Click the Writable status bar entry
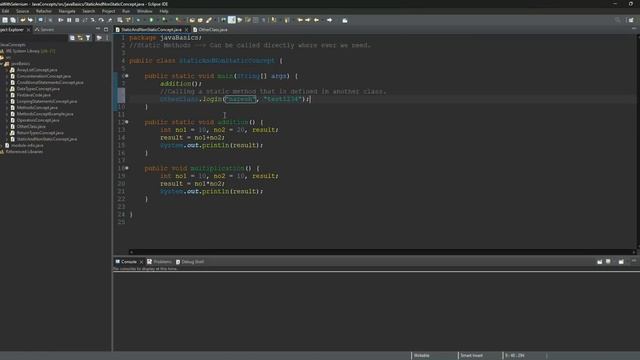The height and width of the screenshot is (360, 640). tap(422, 356)
